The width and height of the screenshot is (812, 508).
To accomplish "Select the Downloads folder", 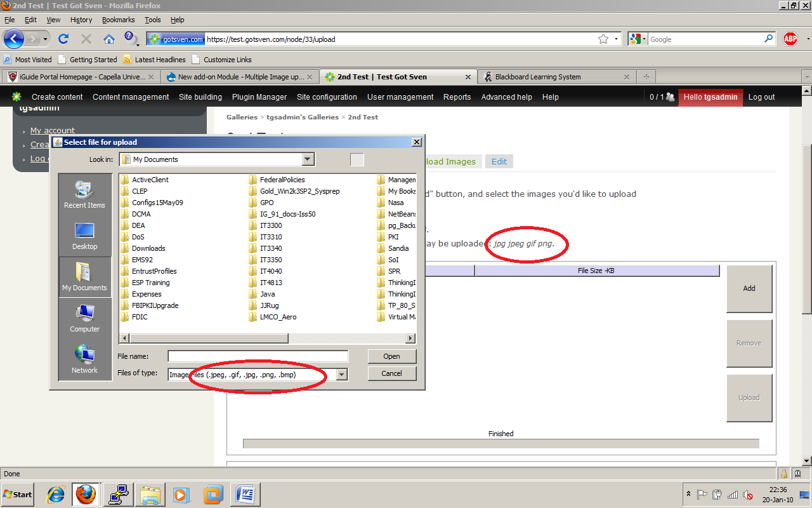I will click(x=143, y=248).
